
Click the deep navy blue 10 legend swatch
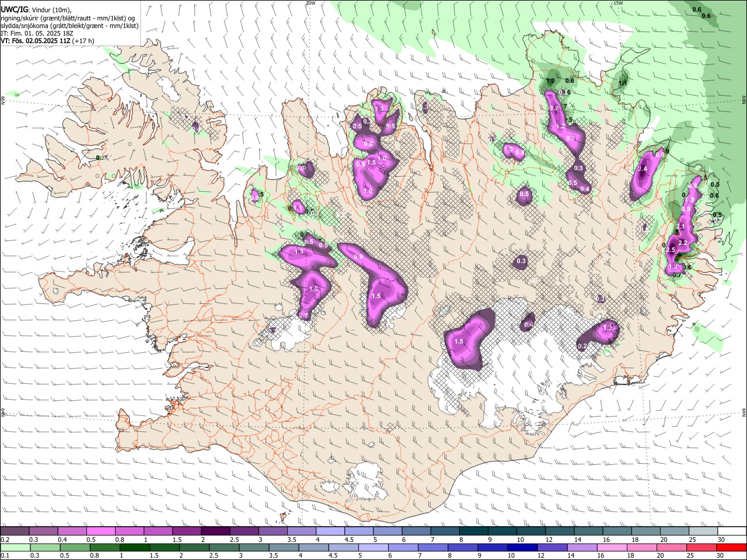(x=521, y=547)
